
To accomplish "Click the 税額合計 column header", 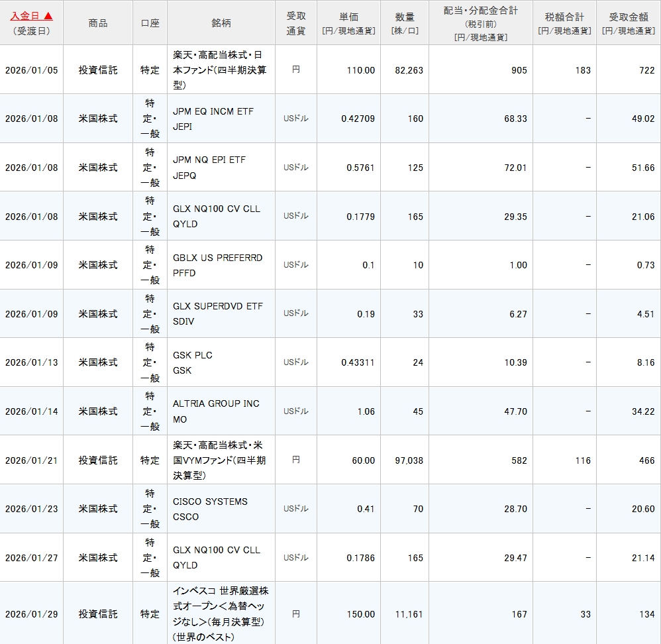I will (564, 23).
